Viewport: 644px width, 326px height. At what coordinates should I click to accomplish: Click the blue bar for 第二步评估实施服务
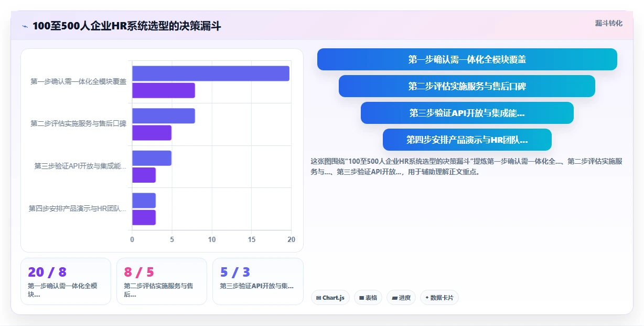tap(163, 115)
